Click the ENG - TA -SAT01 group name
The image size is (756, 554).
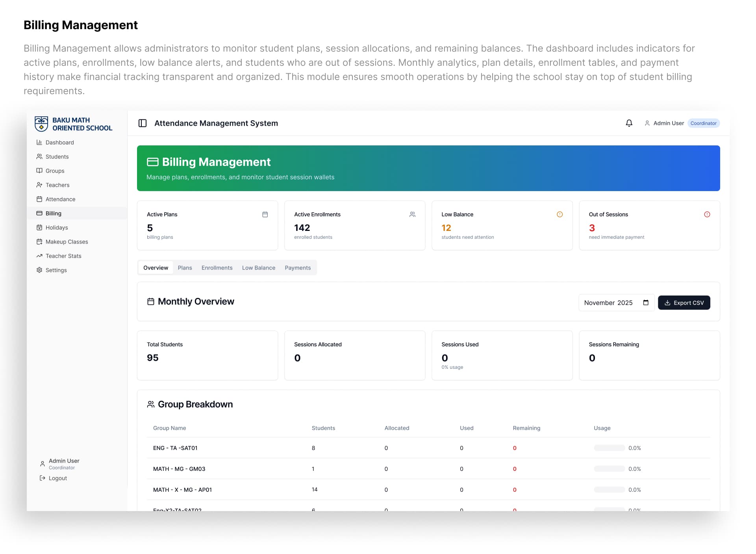(x=175, y=448)
